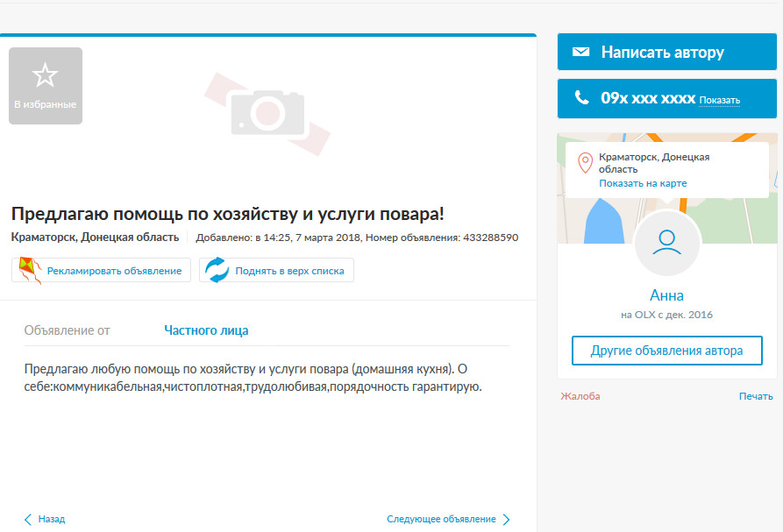The height and width of the screenshot is (532, 783).
Task: Open Anna's profile avatar icon
Action: click(x=666, y=243)
